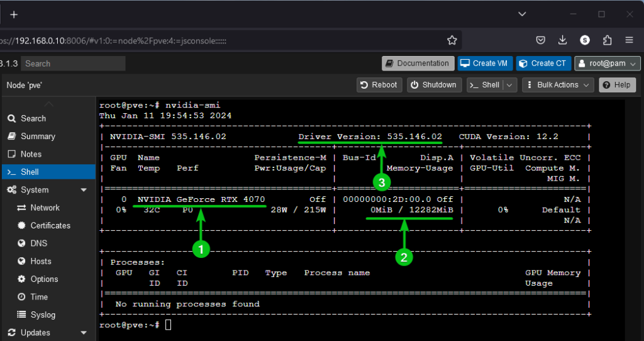
Task: Click the Create CT button
Action: coord(543,64)
